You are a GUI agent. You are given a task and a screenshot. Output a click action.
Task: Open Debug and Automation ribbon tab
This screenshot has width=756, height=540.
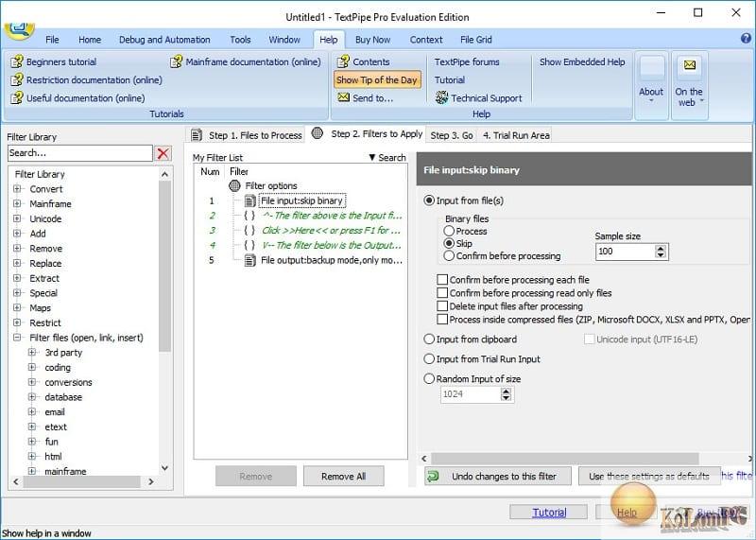click(x=164, y=40)
